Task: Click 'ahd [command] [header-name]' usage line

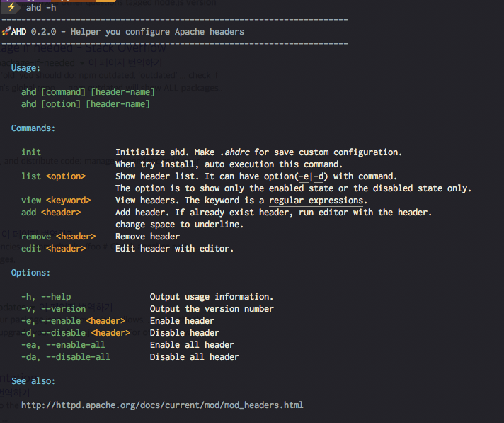Action: click(88, 92)
